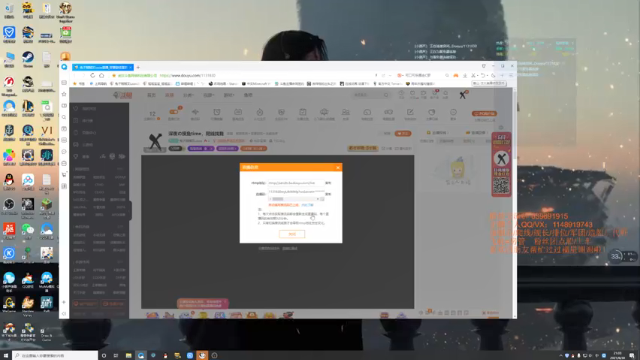Click the browser home icon

(x=102, y=76)
